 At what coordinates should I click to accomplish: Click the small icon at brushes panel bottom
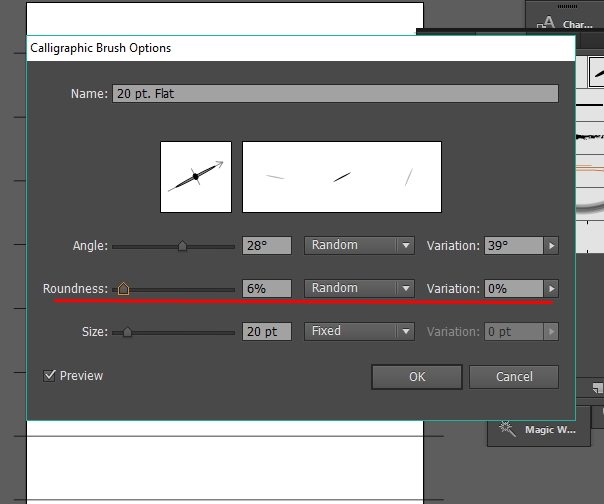tap(597, 388)
